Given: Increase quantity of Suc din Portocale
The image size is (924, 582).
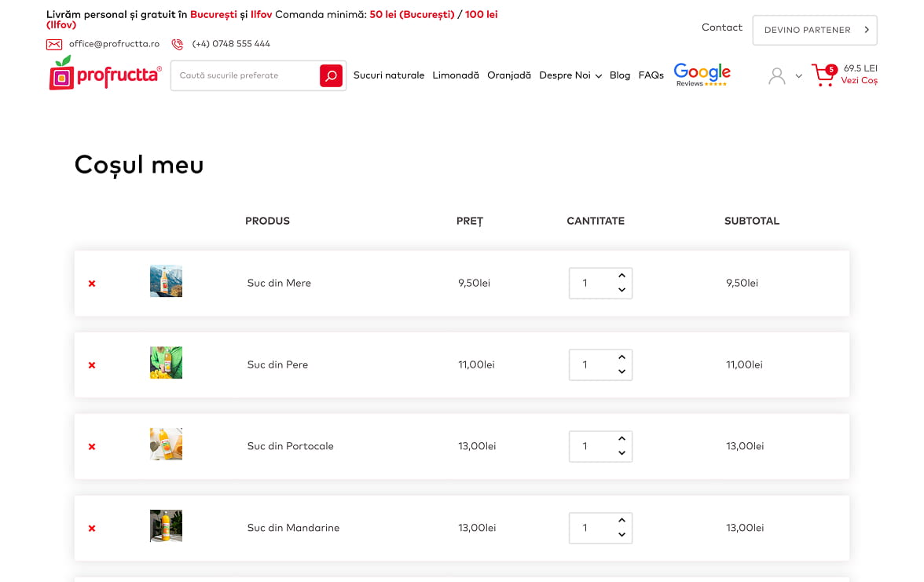Looking at the screenshot, I should [x=621, y=439].
